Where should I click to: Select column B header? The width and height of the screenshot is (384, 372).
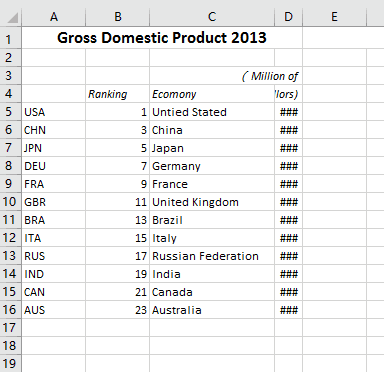pyautogui.click(x=118, y=17)
